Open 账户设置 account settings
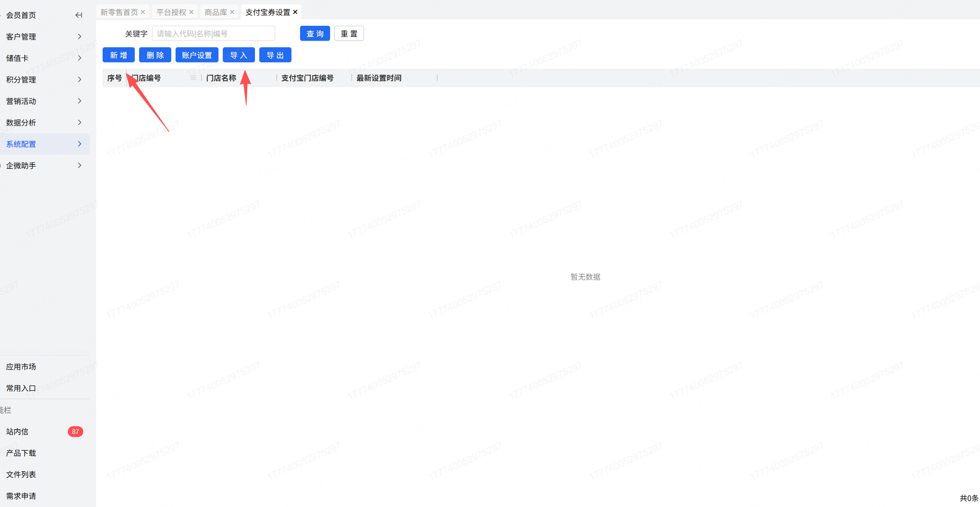 tap(197, 55)
